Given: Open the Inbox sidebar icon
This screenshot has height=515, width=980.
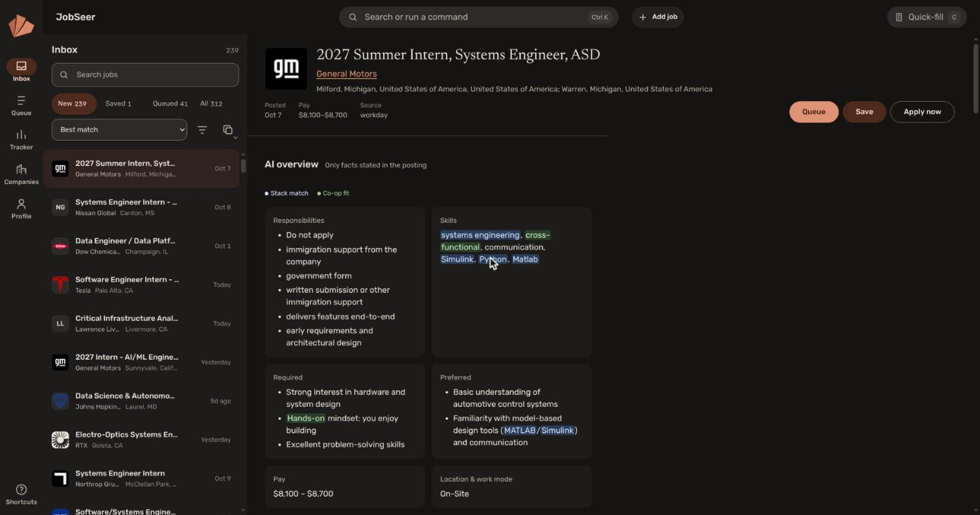Looking at the screenshot, I should [x=21, y=70].
